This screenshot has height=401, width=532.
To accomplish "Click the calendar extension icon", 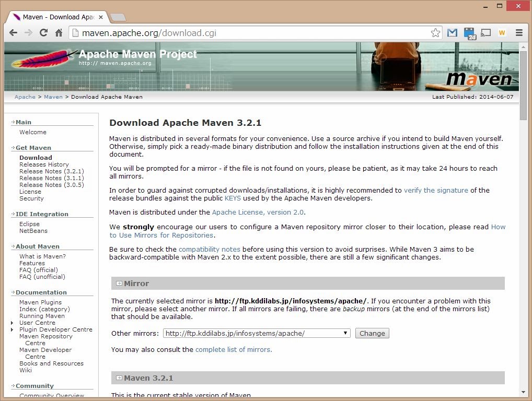I will [x=469, y=33].
